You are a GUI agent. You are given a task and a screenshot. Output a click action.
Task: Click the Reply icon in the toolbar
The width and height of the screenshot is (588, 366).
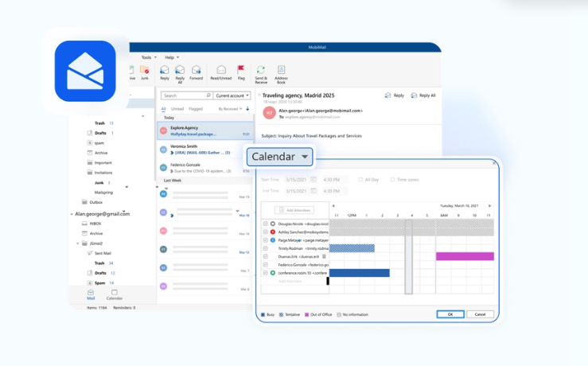tap(164, 70)
